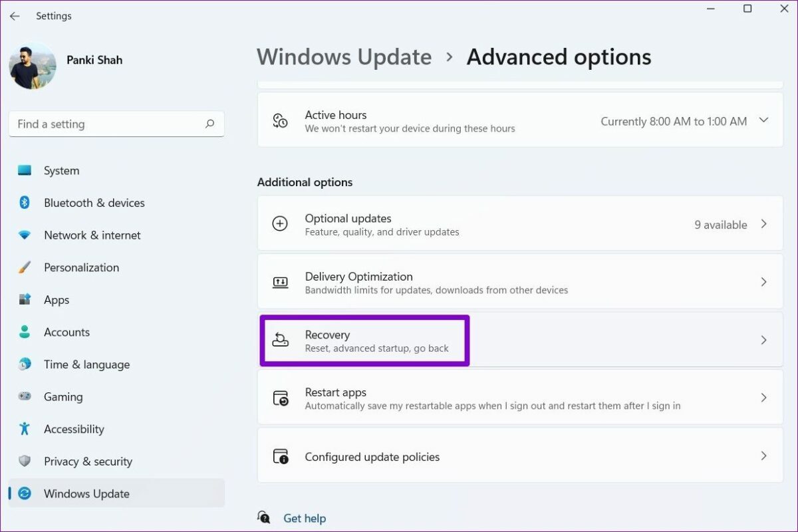798x532 pixels.
Task: Click the Bluetooth & devices icon
Action: click(25, 203)
